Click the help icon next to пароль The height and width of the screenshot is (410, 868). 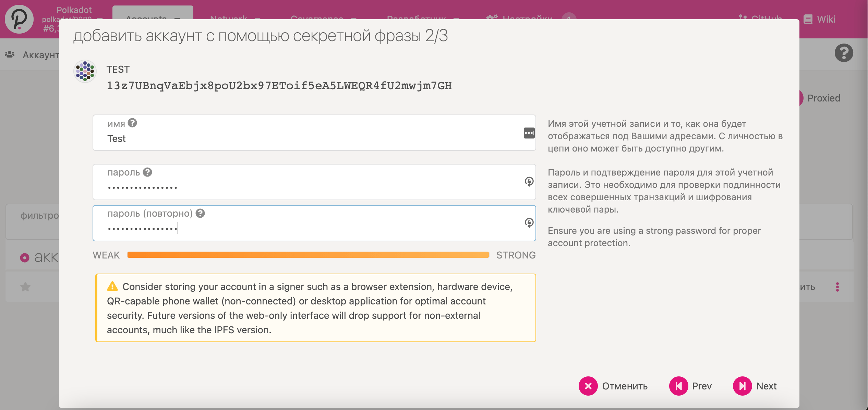point(147,172)
